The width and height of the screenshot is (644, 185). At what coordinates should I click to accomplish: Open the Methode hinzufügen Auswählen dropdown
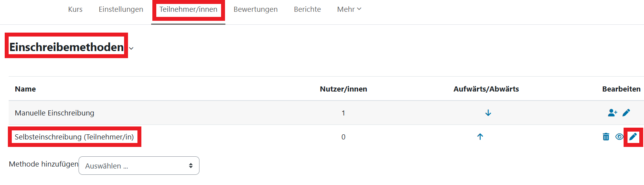pos(139,166)
